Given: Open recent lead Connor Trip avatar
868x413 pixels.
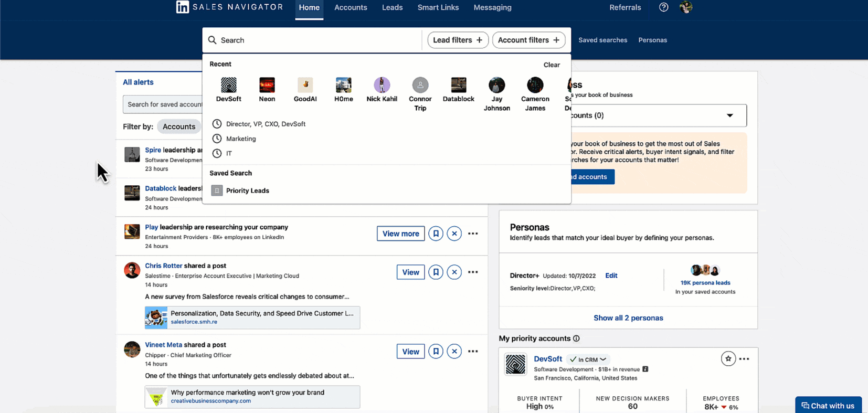Looking at the screenshot, I should point(420,85).
